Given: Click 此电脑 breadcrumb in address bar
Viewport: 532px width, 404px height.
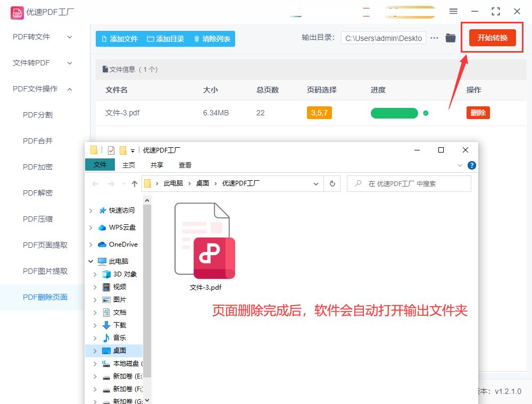Looking at the screenshot, I should point(173,183).
